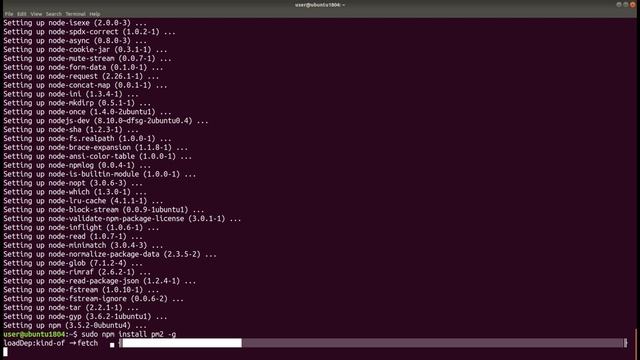The image size is (640, 360).
Task: Click the npm install progress bar
Action: pos(373,343)
